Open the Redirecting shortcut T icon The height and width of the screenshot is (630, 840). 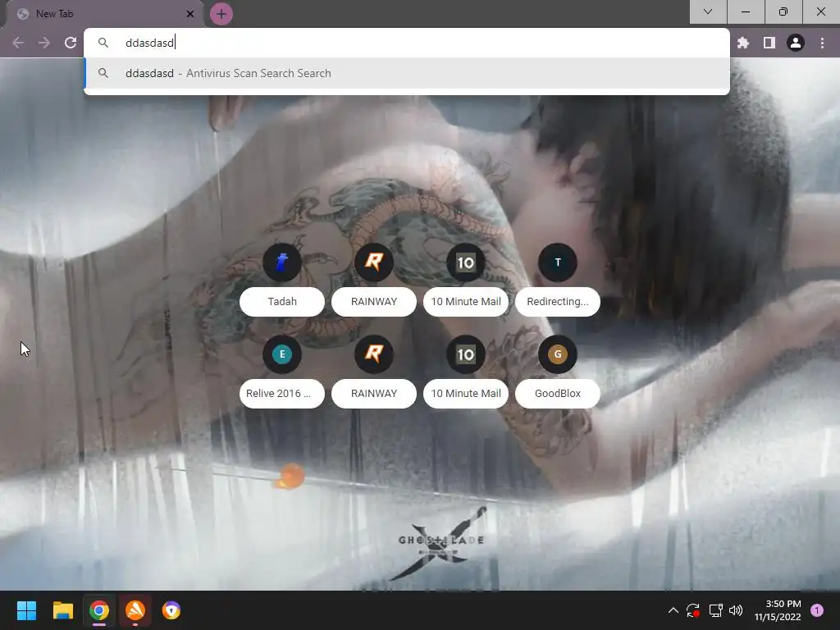(x=558, y=262)
